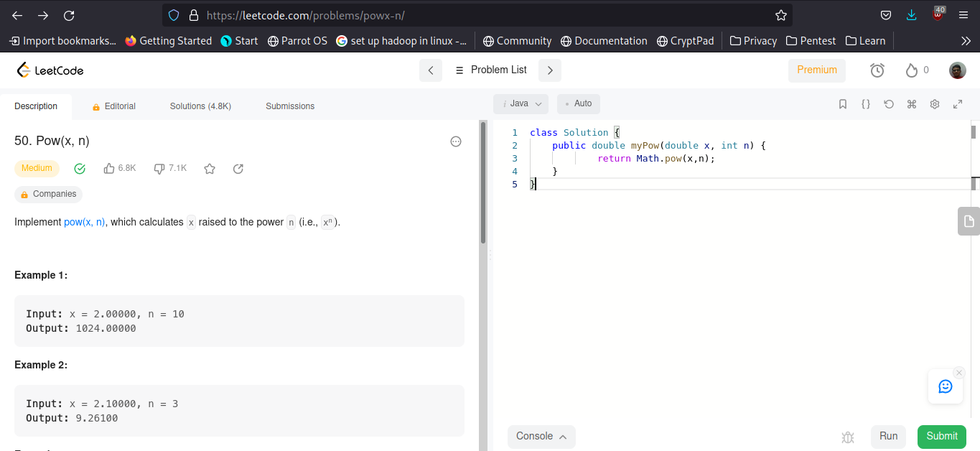Open editor settings gear icon

(935, 104)
